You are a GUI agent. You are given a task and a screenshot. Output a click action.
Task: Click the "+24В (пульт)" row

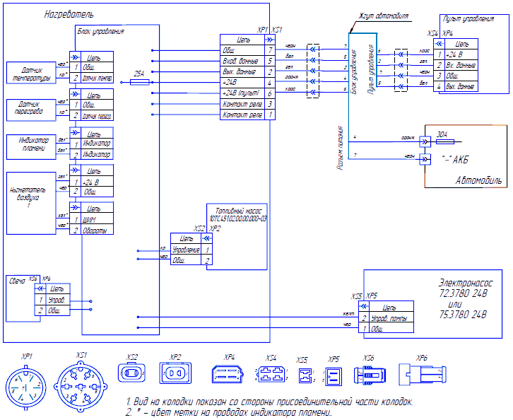click(247, 93)
